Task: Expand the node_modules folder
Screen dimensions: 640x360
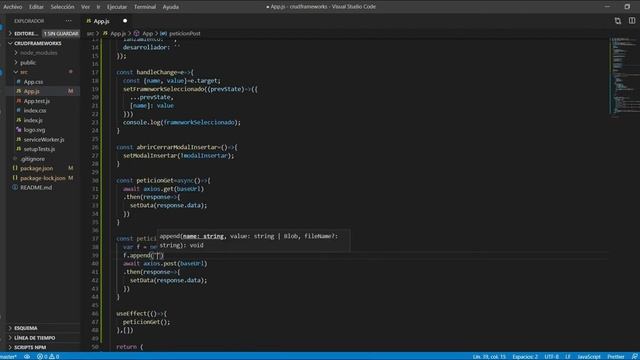Action: click(39, 53)
